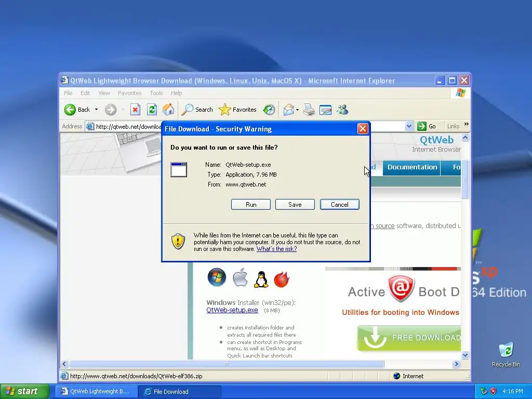The height and width of the screenshot is (399, 532).
Task: Click the Back arrow icon in Internet Explorer
Action: [x=70, y=110]
